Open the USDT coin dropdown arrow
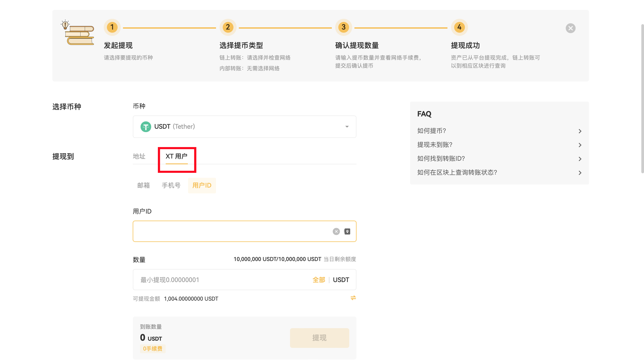Viewport: 644px width, 364px height. click(x=347, y=127)
